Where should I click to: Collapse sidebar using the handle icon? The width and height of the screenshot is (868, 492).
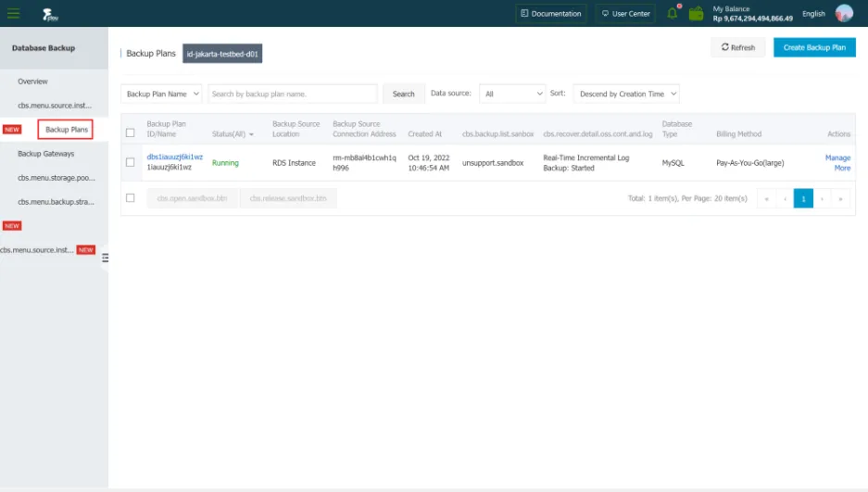(105, 258)
